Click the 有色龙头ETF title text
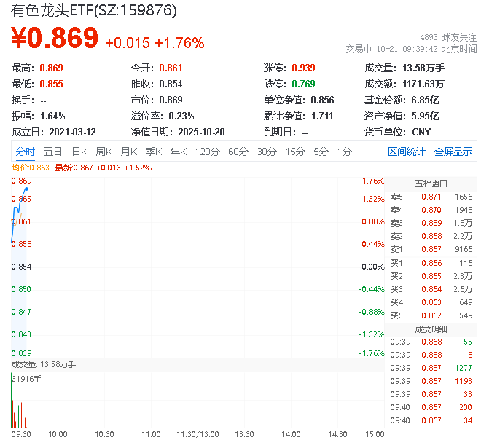 93,12
